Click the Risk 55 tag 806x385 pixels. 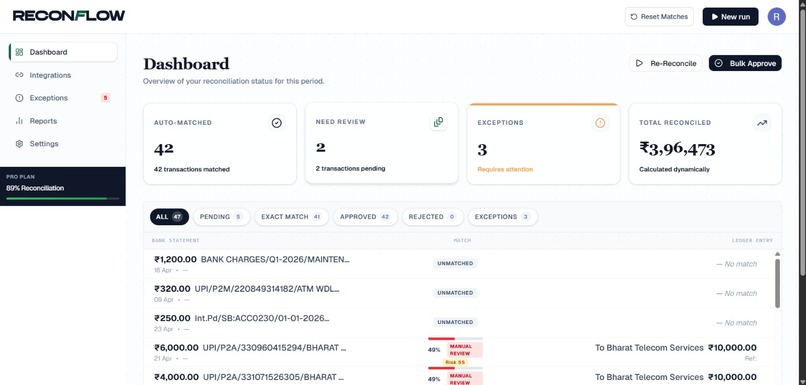[455, 362]
